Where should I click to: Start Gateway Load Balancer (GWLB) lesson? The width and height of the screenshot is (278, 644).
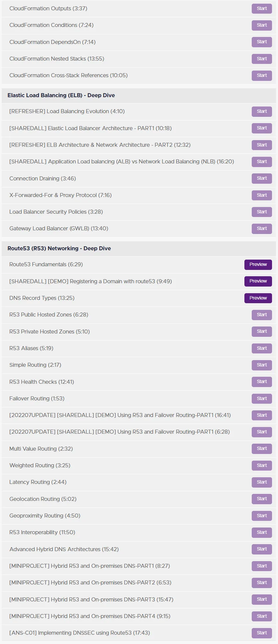[x=262, y=229]
